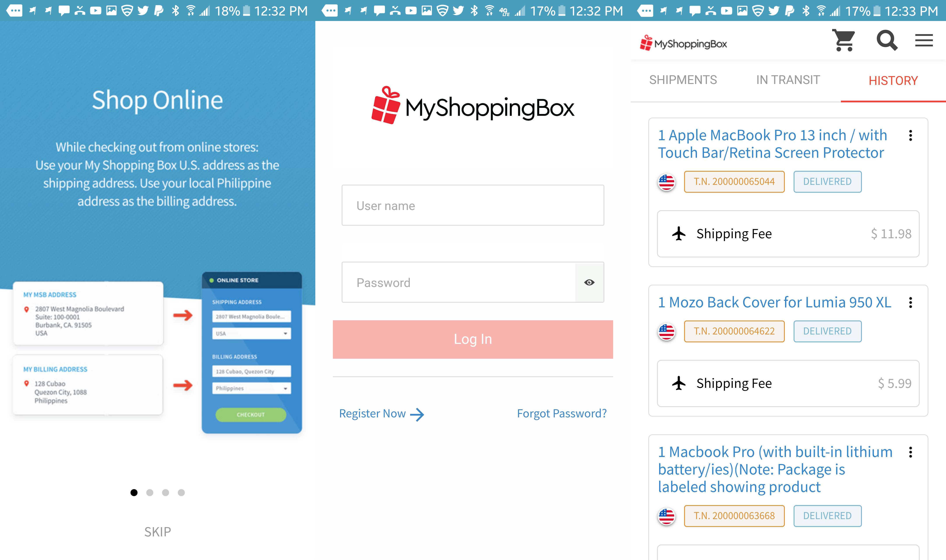
Task: Toggle password visibility with the eye icon
Action: [x=589, y=282]
